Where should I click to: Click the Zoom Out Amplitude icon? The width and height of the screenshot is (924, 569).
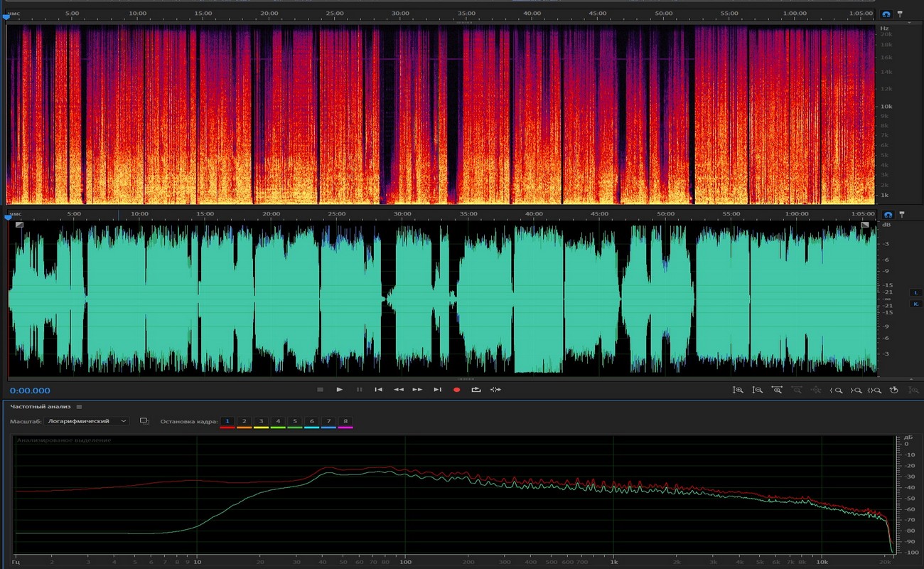[758, 390]
